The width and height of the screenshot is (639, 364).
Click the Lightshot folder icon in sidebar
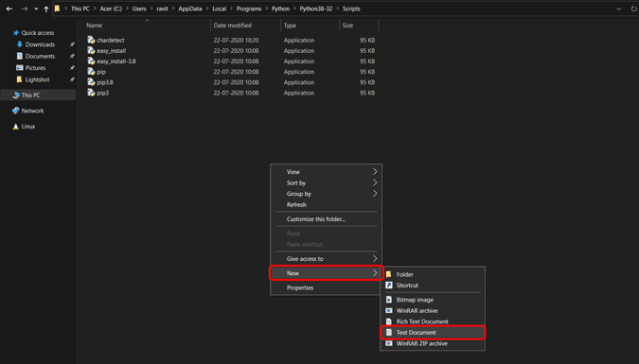19,79
